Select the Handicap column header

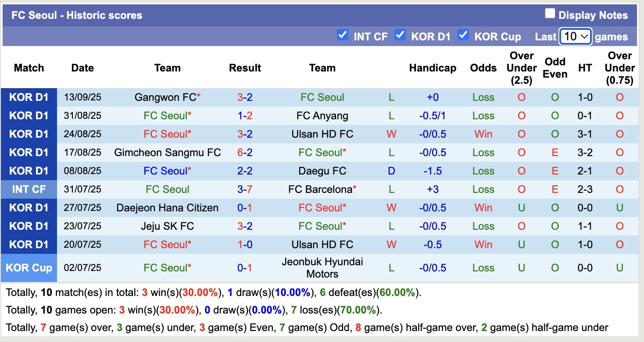(x=433, y=68)
